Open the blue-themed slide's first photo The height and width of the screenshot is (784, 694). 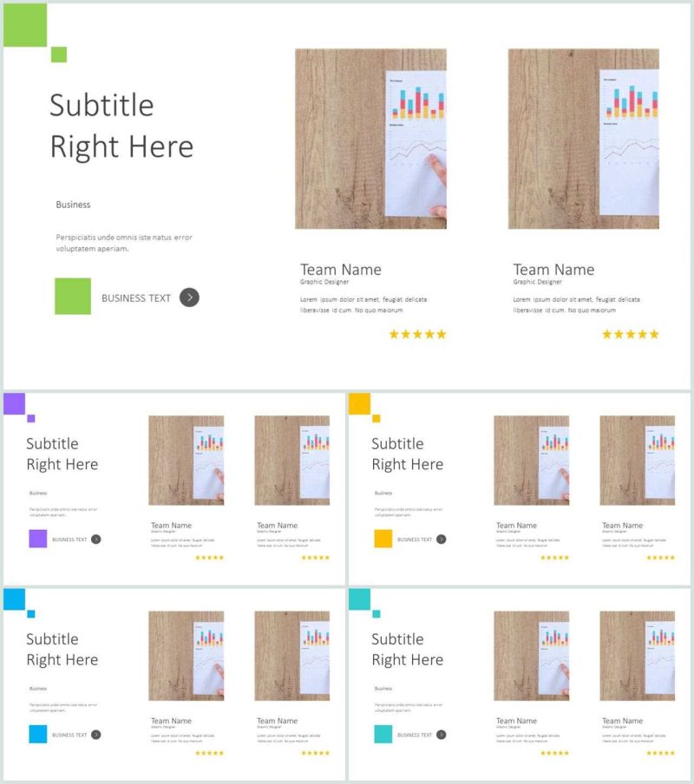(186, 656)
